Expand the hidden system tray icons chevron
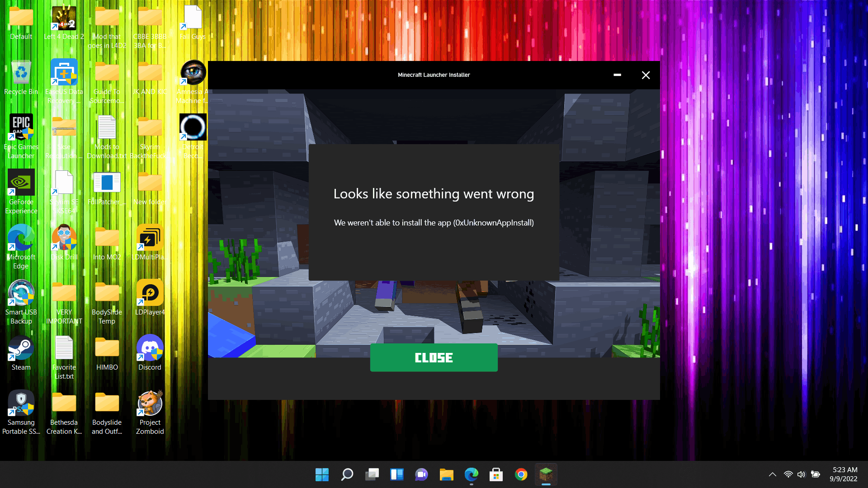 click(772, 474)
